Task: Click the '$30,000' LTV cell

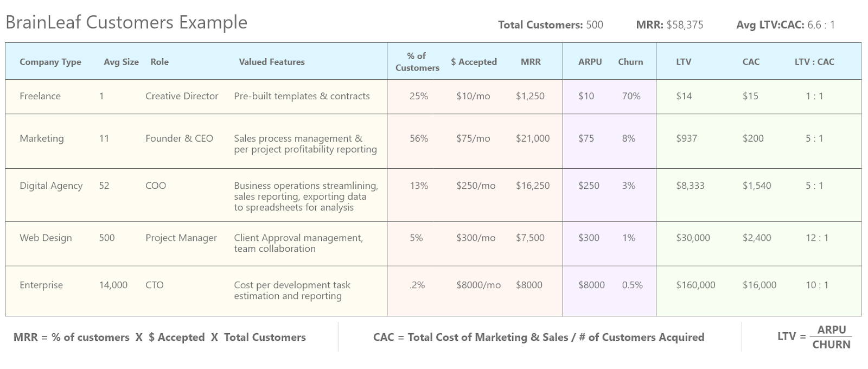Action: tap(693, 238)
